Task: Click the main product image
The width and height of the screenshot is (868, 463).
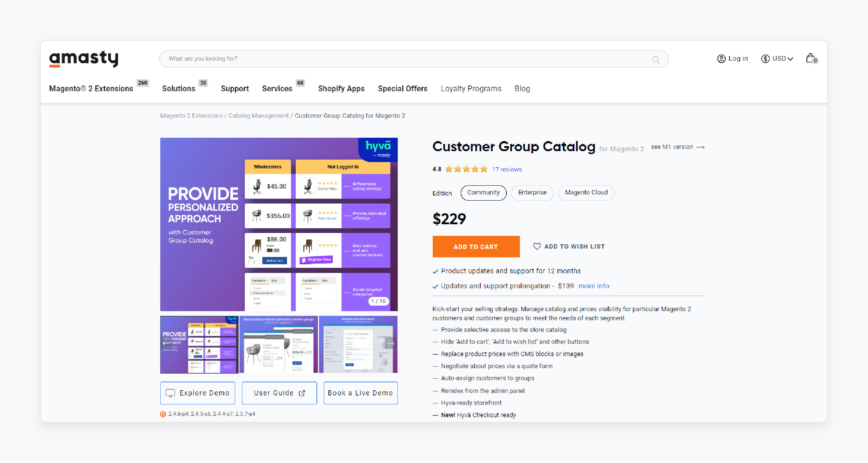Action: [x=279, y=224]
